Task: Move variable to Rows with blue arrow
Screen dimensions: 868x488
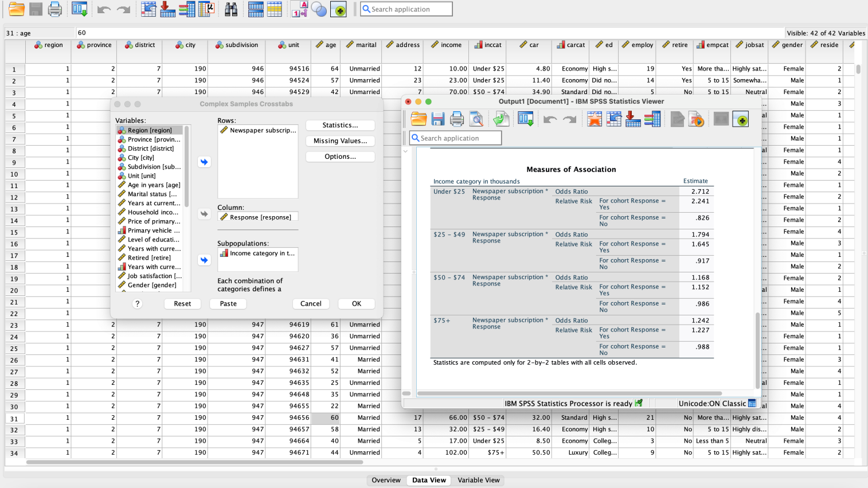Action: [x=204, y=162]
